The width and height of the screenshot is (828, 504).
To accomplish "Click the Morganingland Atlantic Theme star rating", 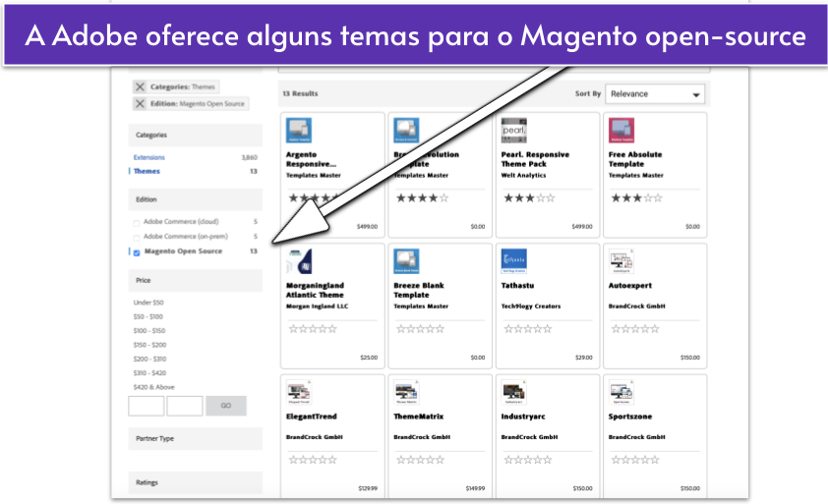I will pyautogui.click(x=313, y=329).
